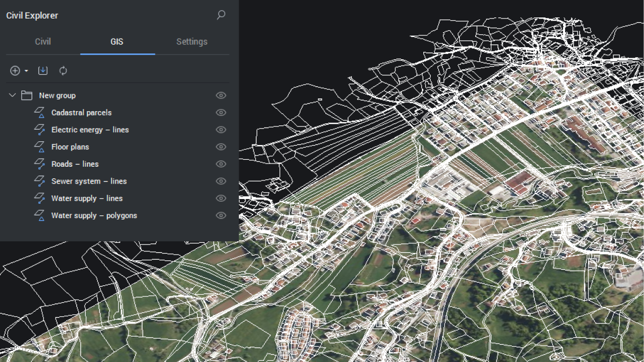
Task: Hide the entire New group
Action: 221,95
